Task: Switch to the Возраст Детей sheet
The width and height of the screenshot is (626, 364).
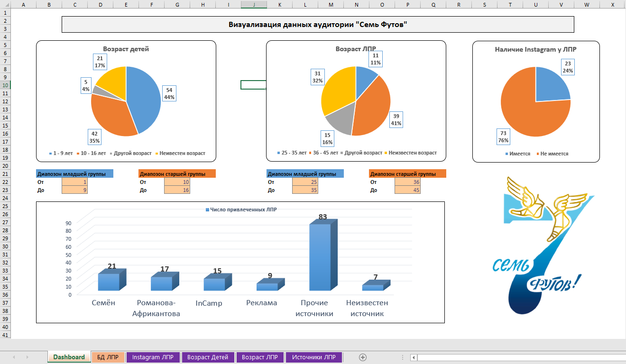Action: (x=208, y=357)
